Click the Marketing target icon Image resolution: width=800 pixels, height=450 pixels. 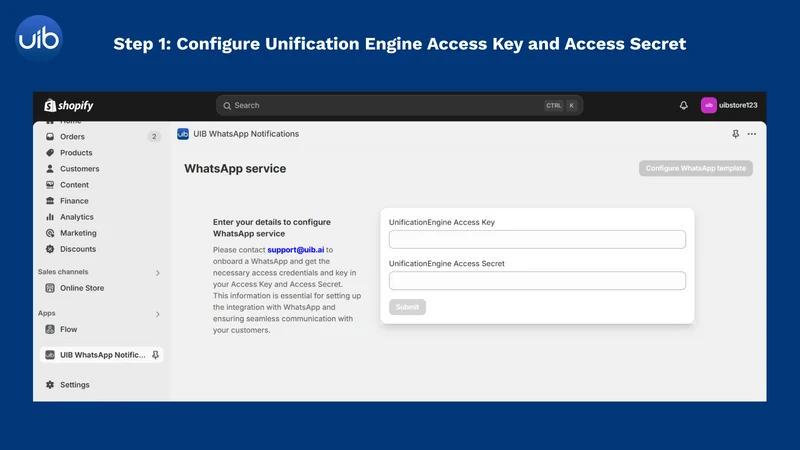tap(50, 233)
